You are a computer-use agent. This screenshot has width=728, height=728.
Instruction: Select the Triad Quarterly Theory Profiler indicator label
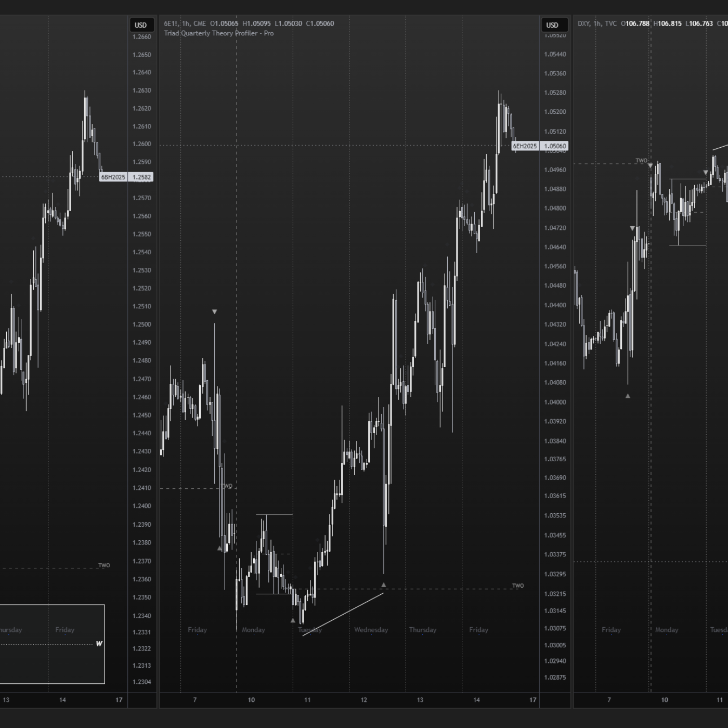tap(218, 33)
